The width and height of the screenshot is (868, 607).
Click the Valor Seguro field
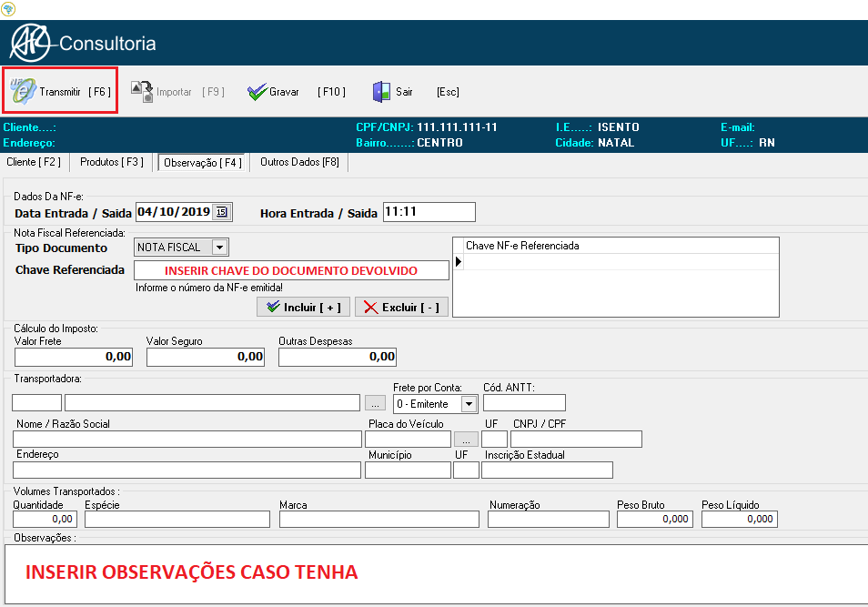tap(206, 358)
